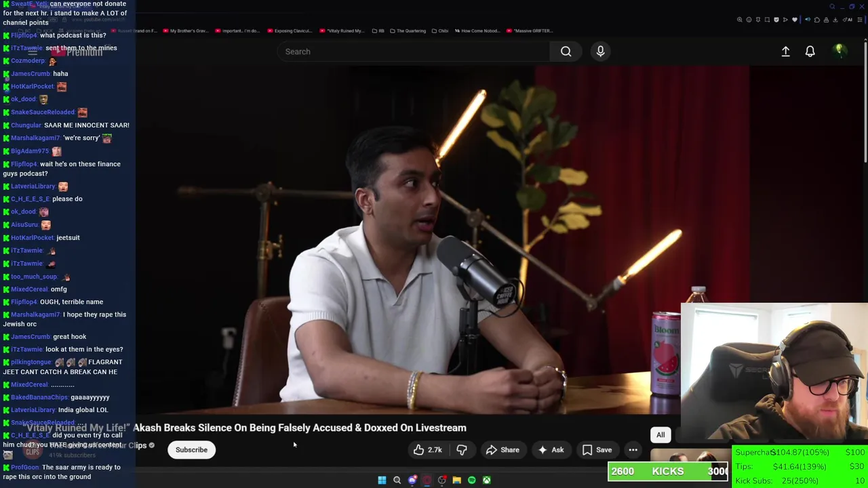Screen dimensions: 868x488
Task: Click chat username SnakeSauceReloaded with emote
Action: 42,112
